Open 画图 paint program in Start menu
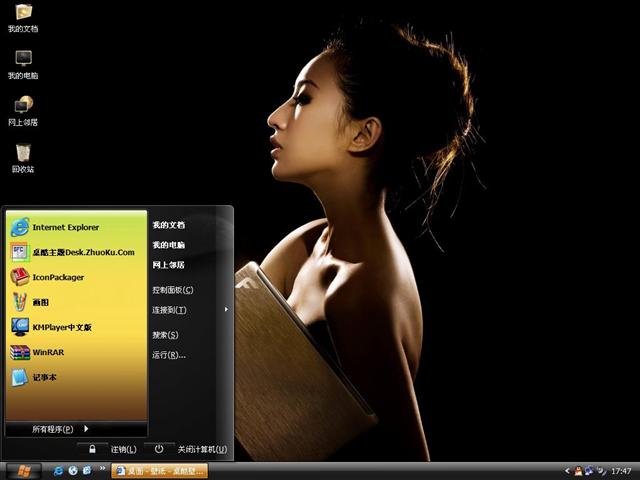Viewport: 640px width, 480px height. click(76, 302)
